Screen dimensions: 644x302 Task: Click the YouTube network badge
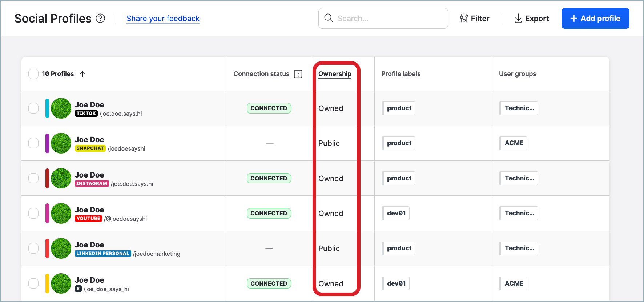[x=88, y=219]
